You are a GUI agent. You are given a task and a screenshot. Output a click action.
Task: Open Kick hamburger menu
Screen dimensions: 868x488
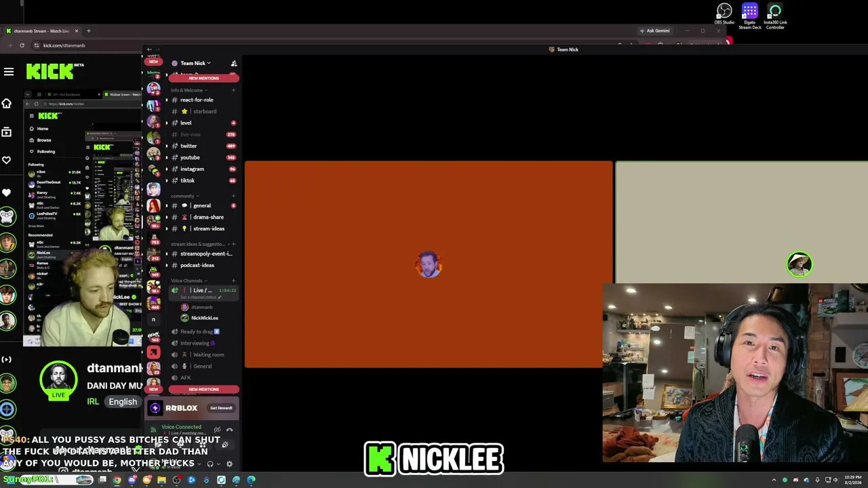[x=9, y=71]
